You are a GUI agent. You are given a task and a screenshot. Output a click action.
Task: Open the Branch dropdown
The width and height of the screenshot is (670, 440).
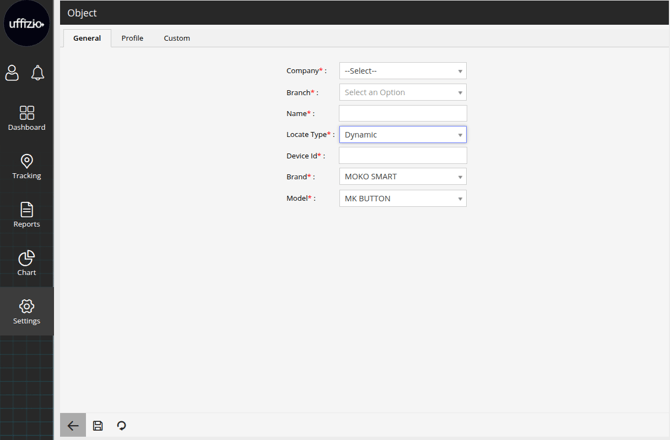pyautogui.click(x=402, y=92)
